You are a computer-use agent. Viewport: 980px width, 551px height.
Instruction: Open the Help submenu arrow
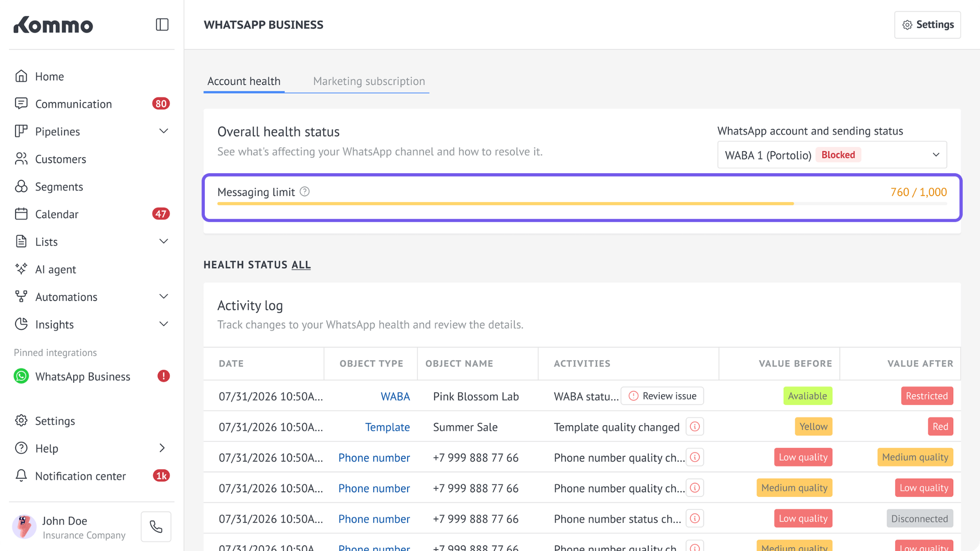click(162, 448)
